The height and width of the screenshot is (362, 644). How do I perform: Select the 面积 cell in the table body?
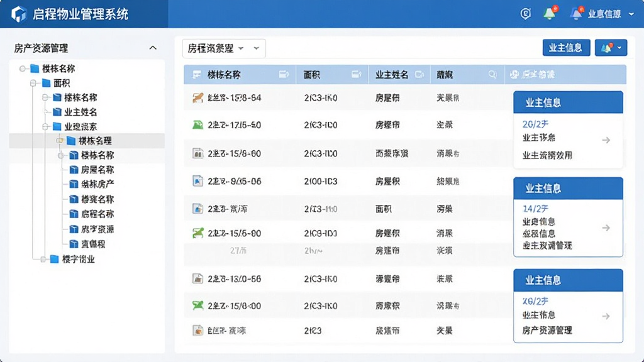click(x=384, y=209)
